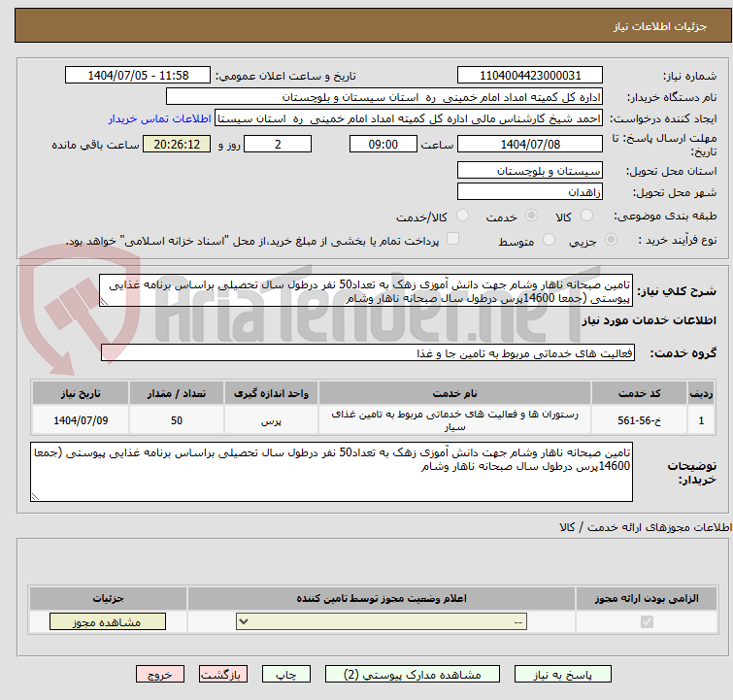
Task: Click the remaining days field showing 2
Action: pos(278,144)
